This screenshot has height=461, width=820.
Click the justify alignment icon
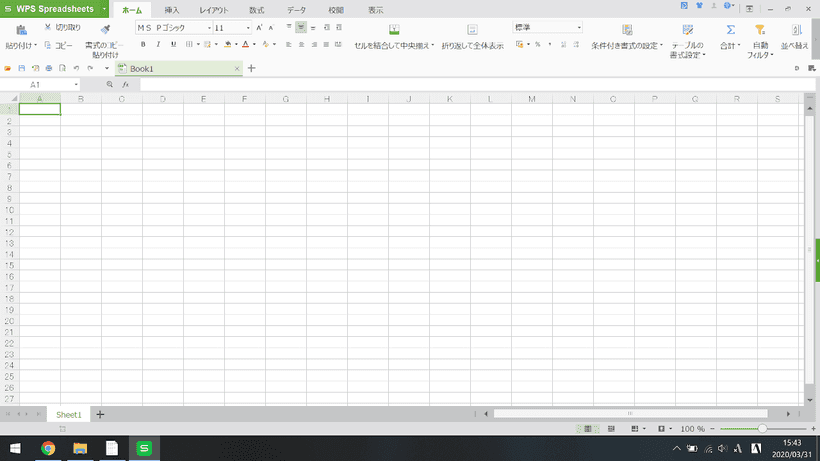[x=326, y=45]
